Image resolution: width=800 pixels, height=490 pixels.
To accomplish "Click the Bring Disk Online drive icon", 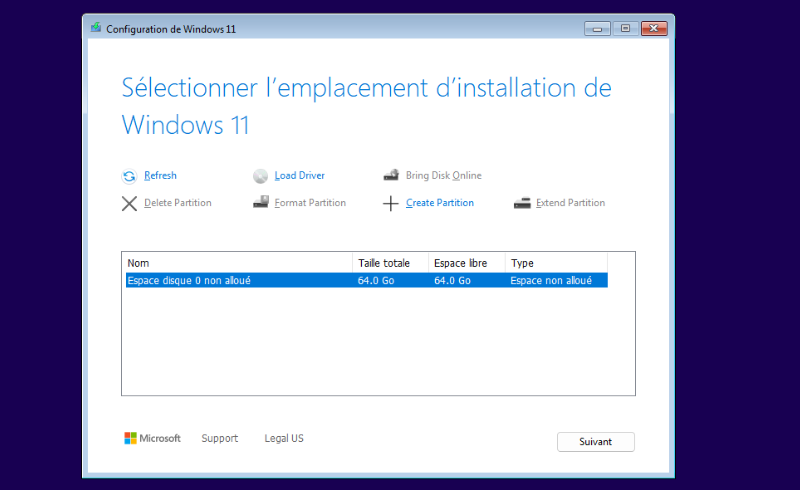I will [391, 175].
